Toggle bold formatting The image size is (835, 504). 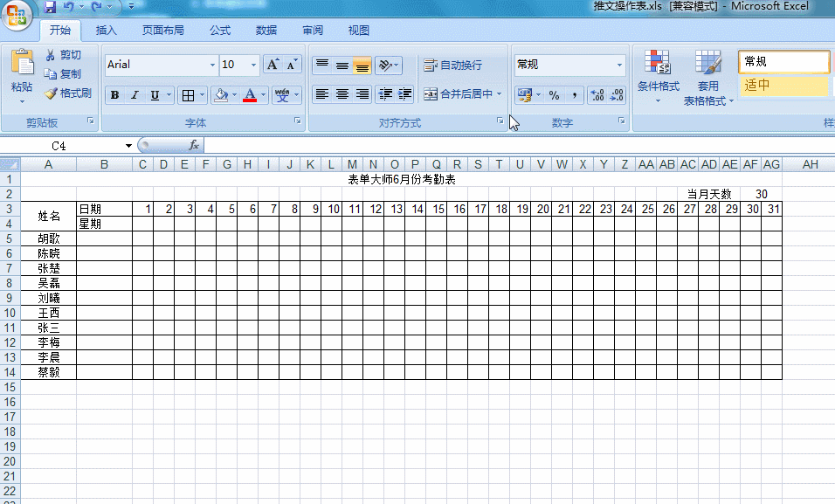point(114,95)
